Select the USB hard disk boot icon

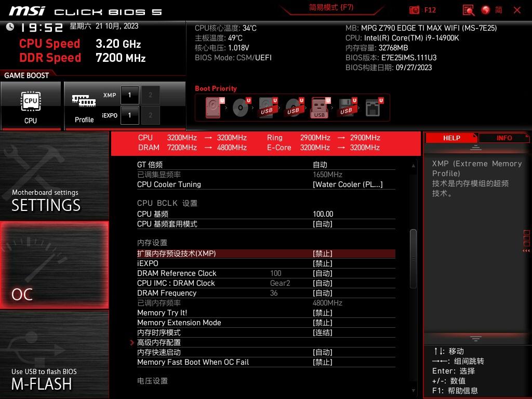[x=268, y=108]
